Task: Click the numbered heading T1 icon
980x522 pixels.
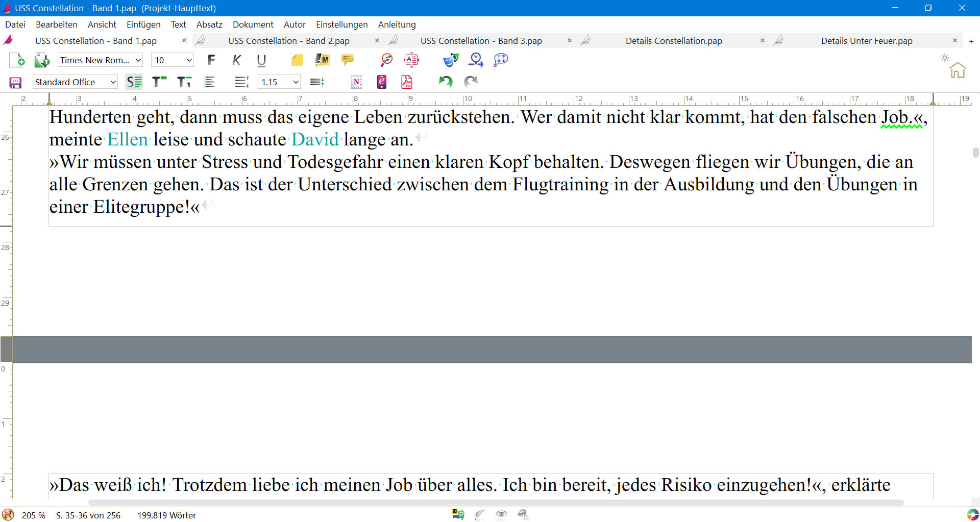Action: point(184,82)
